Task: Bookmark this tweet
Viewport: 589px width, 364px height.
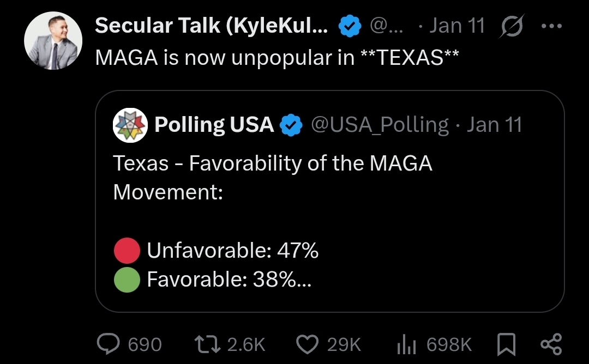Action: 506,343
